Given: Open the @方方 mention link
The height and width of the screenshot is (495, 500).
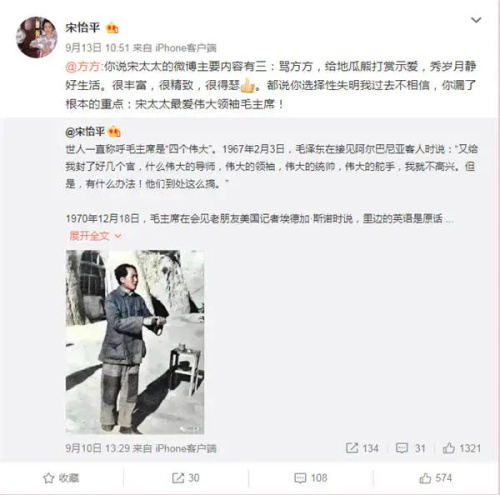Looking at the screenshot, I should 83,67.
